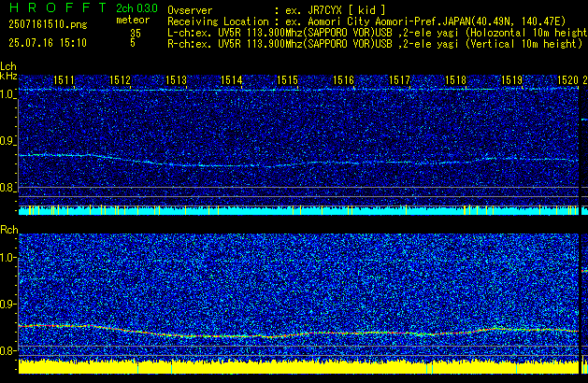The height and width of the screenshot is (383, 588).
Task: Click the 1517 time marker
Action: (400, 80)
